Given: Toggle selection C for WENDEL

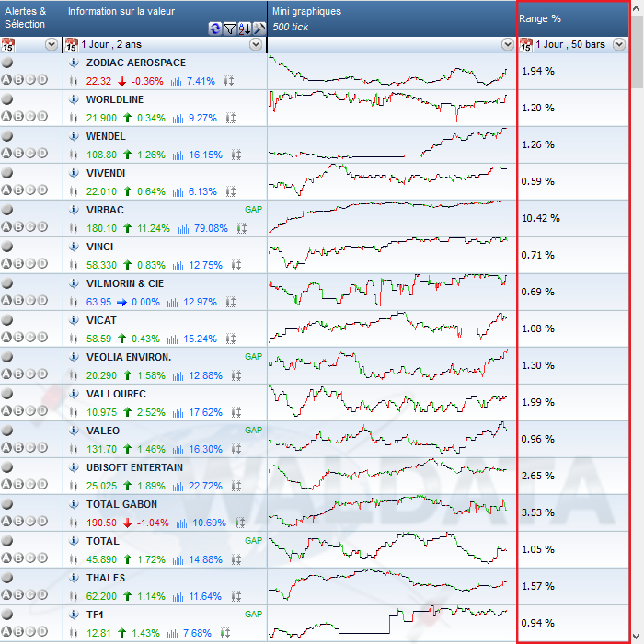Looking at the screenshot, I should pyautogui.click(x=30, y=154).
